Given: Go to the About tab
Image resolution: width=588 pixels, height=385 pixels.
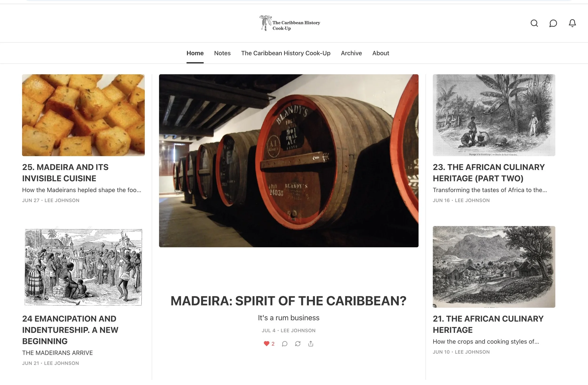Looking at the screenshot, I should tap(381, 53).
